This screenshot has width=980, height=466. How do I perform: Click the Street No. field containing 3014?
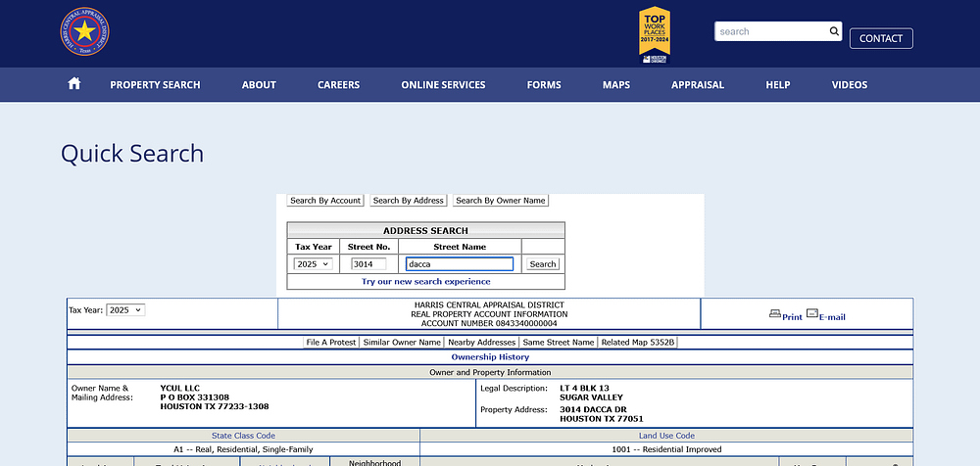(x=368, y=264)
